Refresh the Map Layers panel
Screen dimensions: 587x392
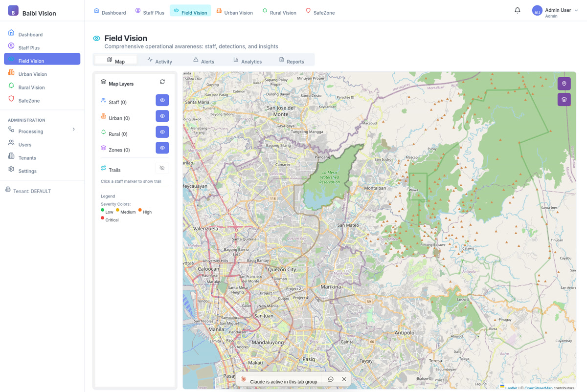tap(162, 82)
